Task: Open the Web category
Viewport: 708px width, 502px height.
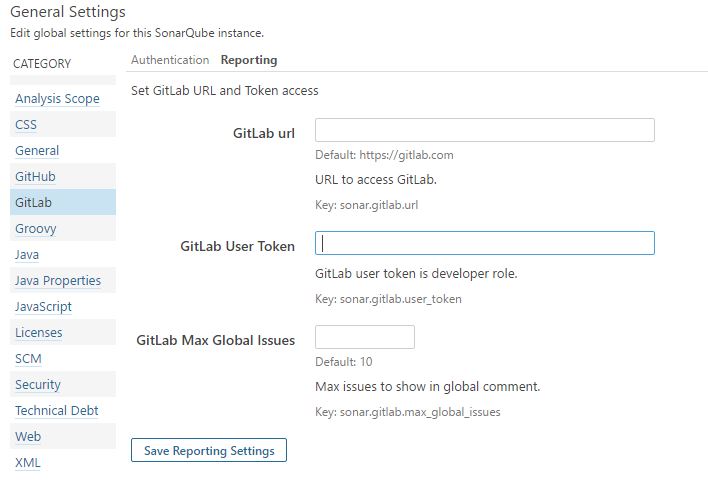Action: click(x=28, y=437)
